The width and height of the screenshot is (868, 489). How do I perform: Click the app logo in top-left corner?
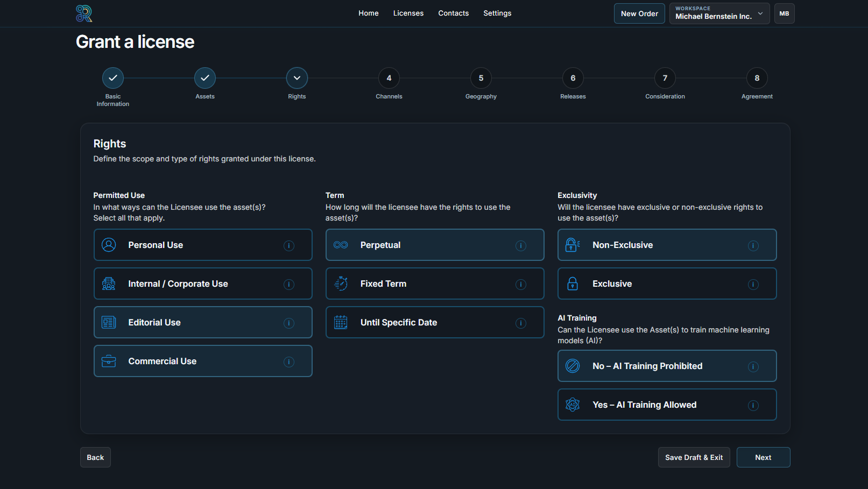pyautogui.click(x=84, y=13)
